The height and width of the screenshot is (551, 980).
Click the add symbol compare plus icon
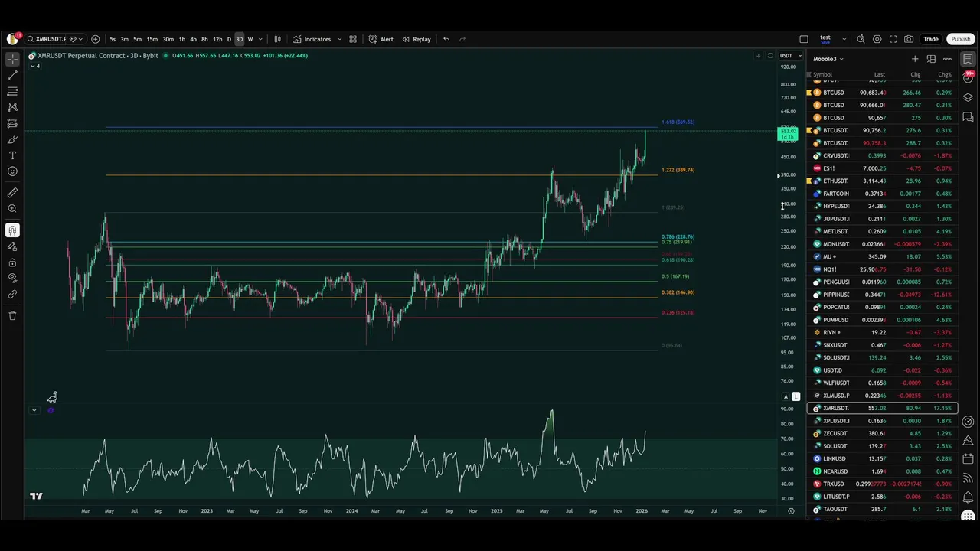coord(95,39)
